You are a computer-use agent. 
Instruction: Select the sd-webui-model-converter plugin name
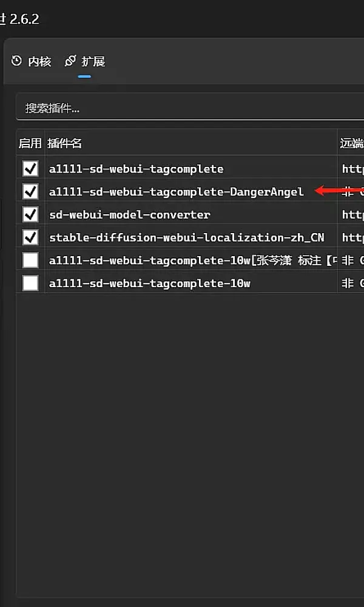coord(130,215)
